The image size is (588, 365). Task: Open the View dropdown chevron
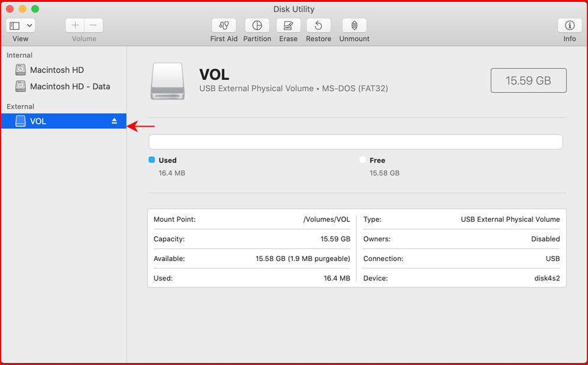[x=29, y=25]
